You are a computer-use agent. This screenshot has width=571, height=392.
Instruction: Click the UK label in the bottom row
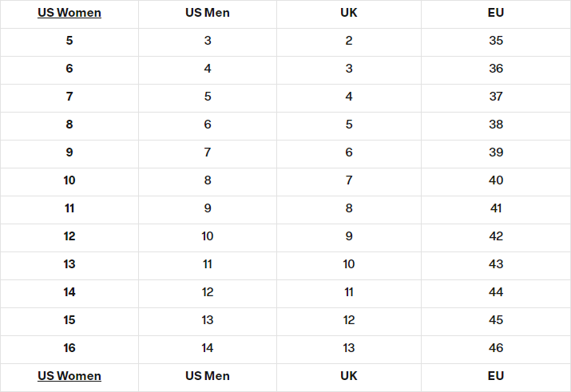[349, 376]
